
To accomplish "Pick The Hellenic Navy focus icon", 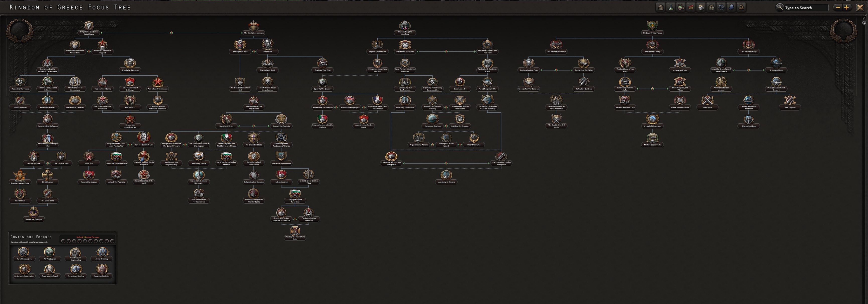I will pyautogui.click(x=748, y=44).
